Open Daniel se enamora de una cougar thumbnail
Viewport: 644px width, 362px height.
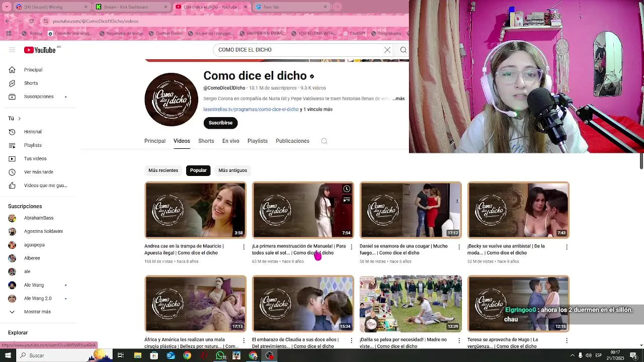point(411,210)
